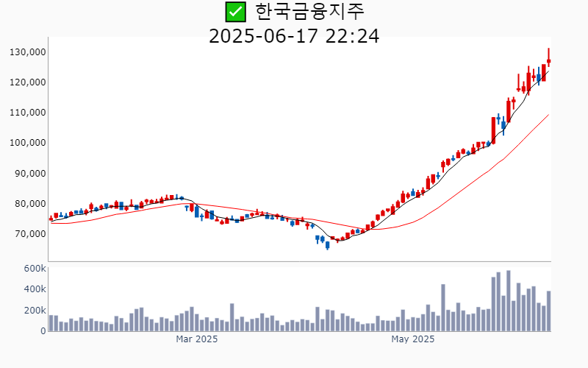
Task: Click the 0 volume axis label
Action: [x=43, y=331]
